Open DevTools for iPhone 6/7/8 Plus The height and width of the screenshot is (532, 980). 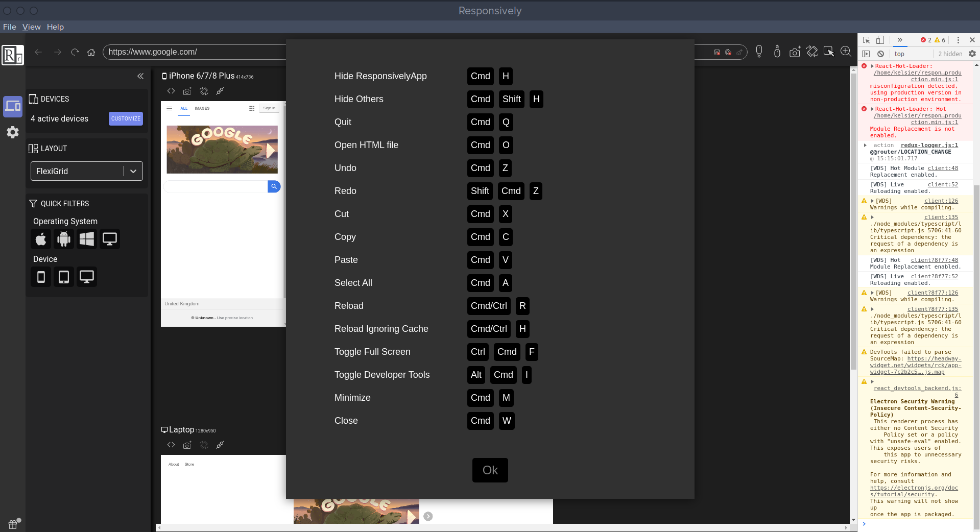point(171,91)
